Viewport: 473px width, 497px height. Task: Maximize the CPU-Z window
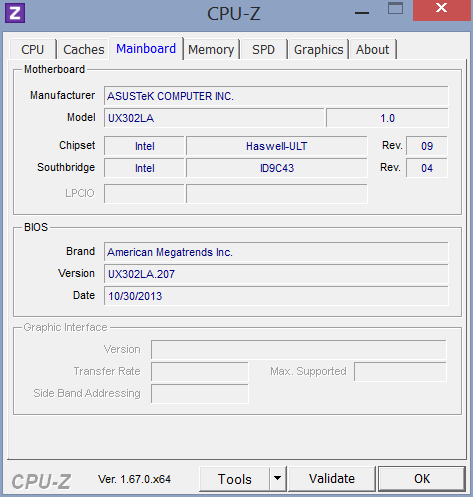pyautogui.click(x=395, y=9)
